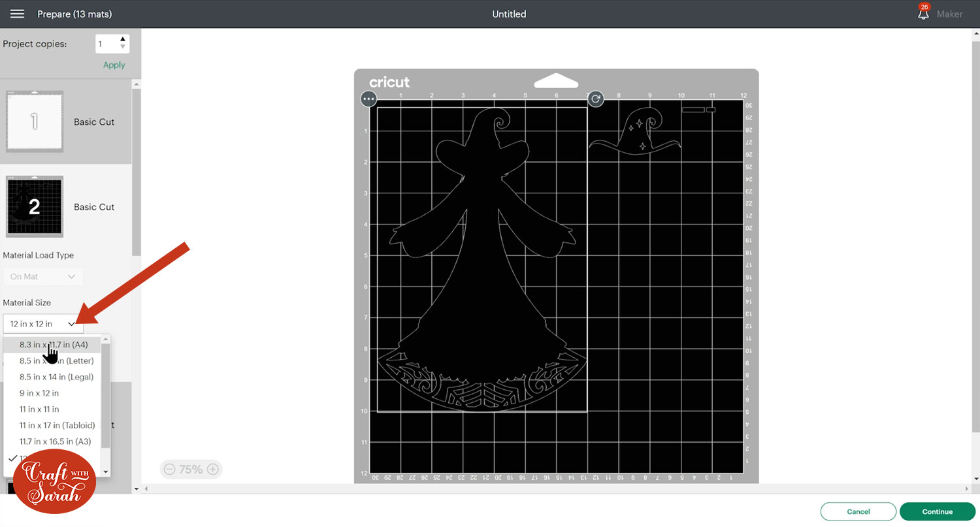Image resolution: width=980 pixels, height=527 pixels.
Task: Click the size list scroll-down arrow
Action: tap(106, 471)
